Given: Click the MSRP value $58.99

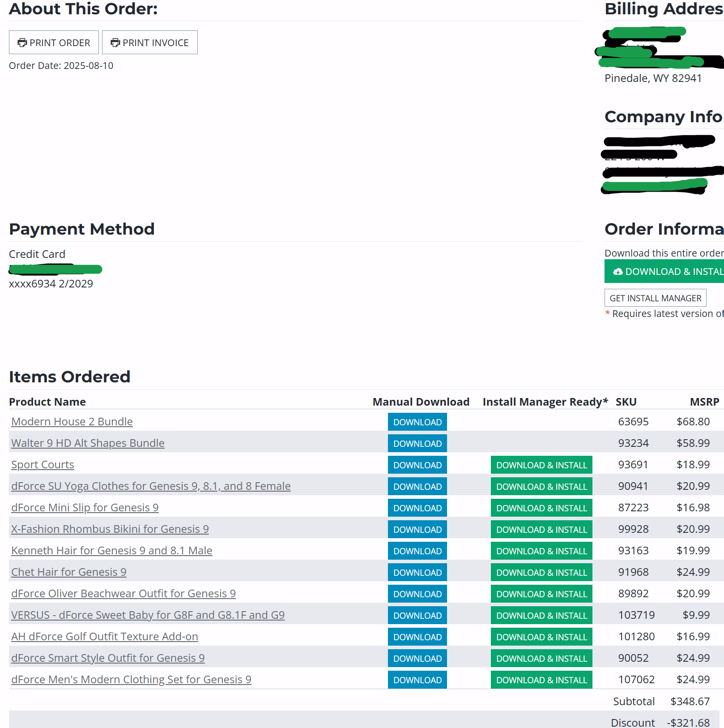Looking at the screenshot, I should 693,443.
